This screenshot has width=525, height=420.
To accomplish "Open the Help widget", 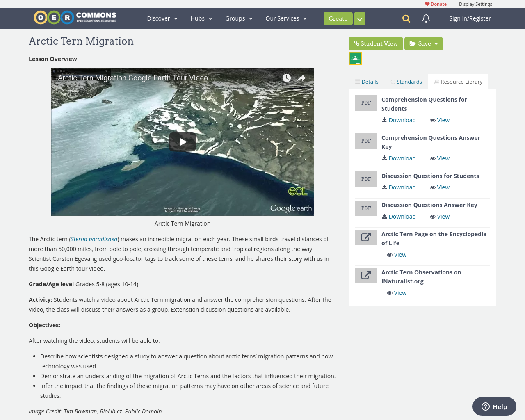I will click(x=494, y=406).
